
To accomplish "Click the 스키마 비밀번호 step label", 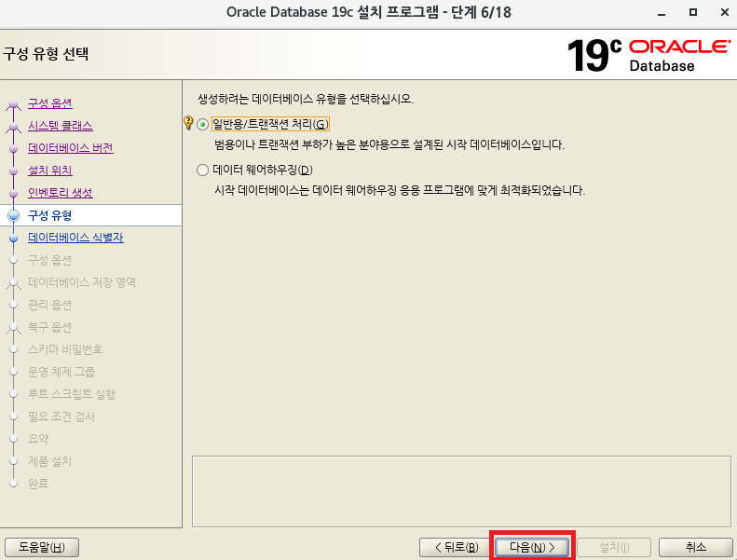I will click(x=65, y=349).
